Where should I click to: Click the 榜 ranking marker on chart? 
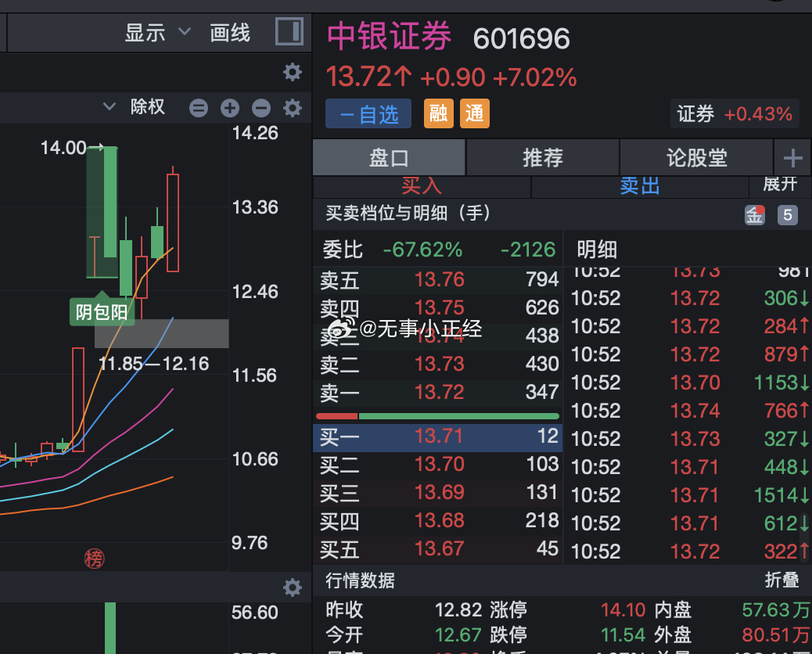94,559
